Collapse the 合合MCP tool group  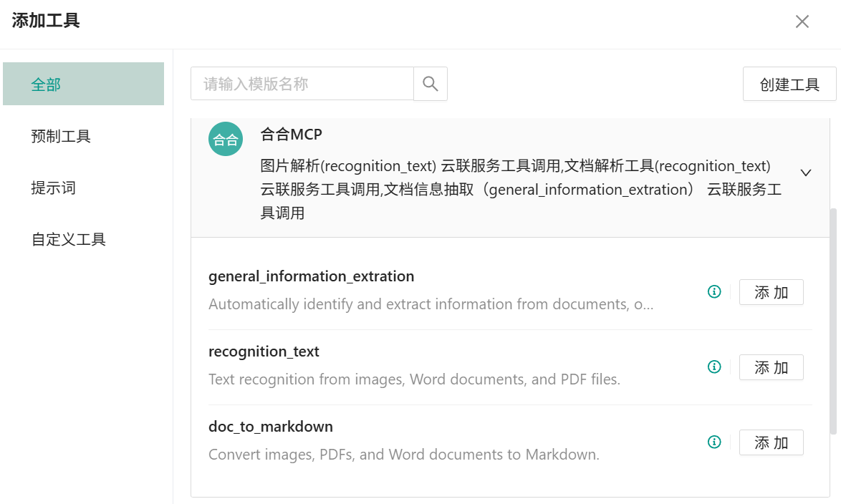pyautogui.click(x=806, y=173)
